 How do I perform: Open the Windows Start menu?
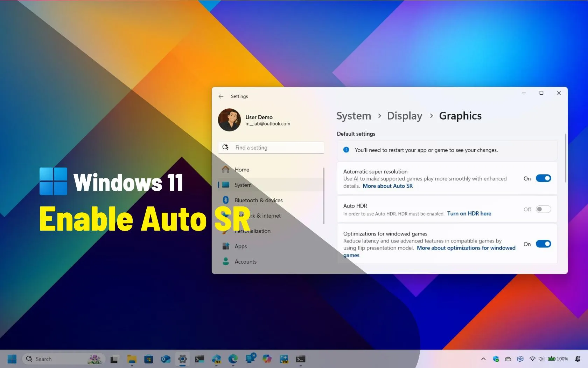12,359
